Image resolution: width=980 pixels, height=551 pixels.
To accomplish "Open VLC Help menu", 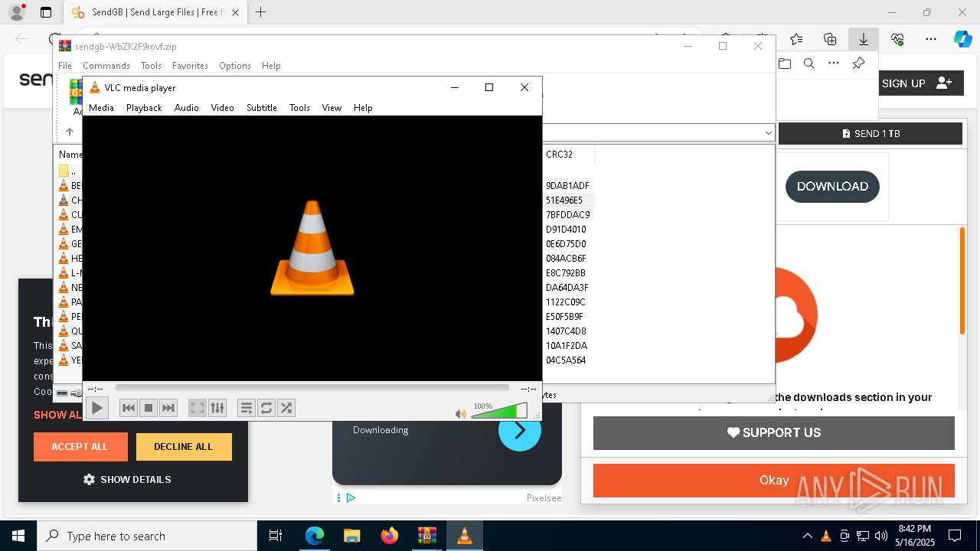I will (x=363, y=108).
